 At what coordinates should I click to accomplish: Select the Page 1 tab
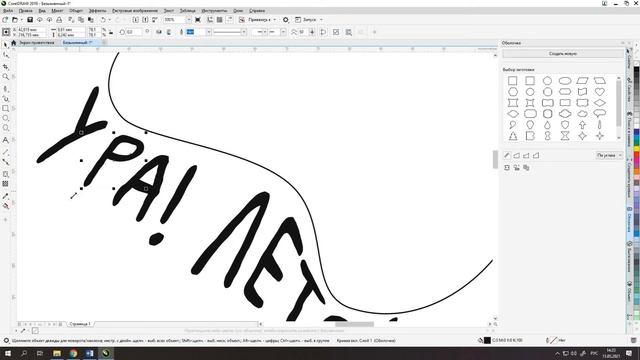(x=80, y=324)
